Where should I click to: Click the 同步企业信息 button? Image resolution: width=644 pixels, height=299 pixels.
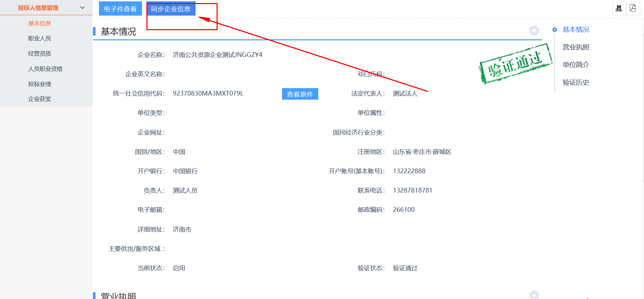171,9
